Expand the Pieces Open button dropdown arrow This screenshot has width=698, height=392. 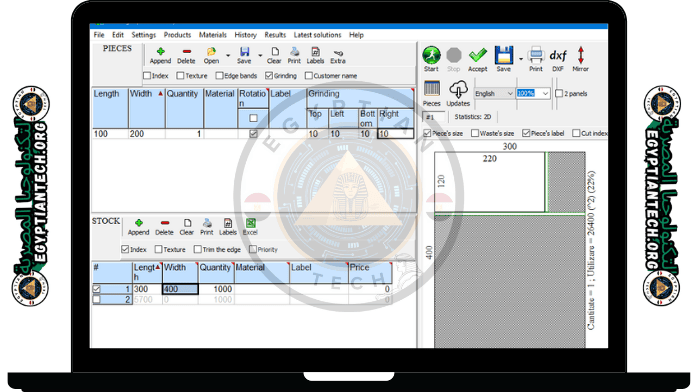pyautogui.click(x=228, y=56)
